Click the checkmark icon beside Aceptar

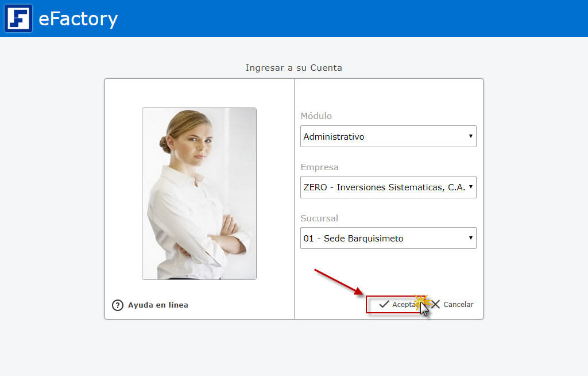(x=384, y=304)
